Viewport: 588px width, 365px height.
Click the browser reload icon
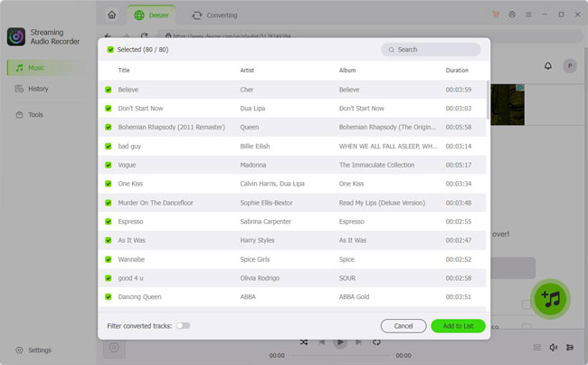click(x=144, y=35)
